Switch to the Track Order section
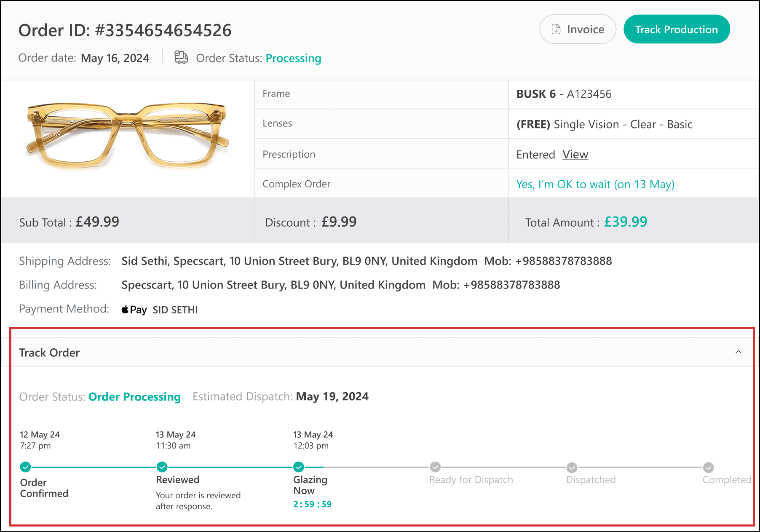 (49, 352)
